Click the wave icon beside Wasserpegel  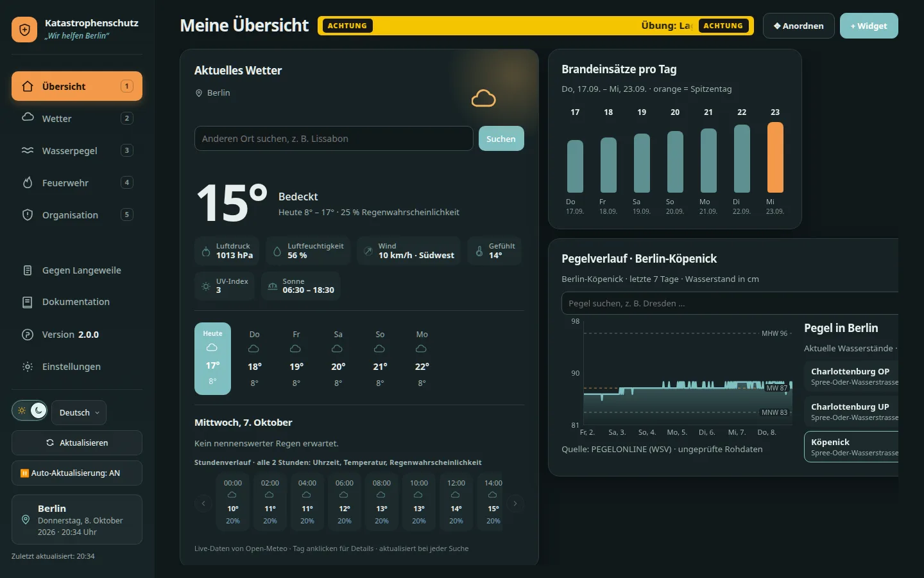coord(28,150)
